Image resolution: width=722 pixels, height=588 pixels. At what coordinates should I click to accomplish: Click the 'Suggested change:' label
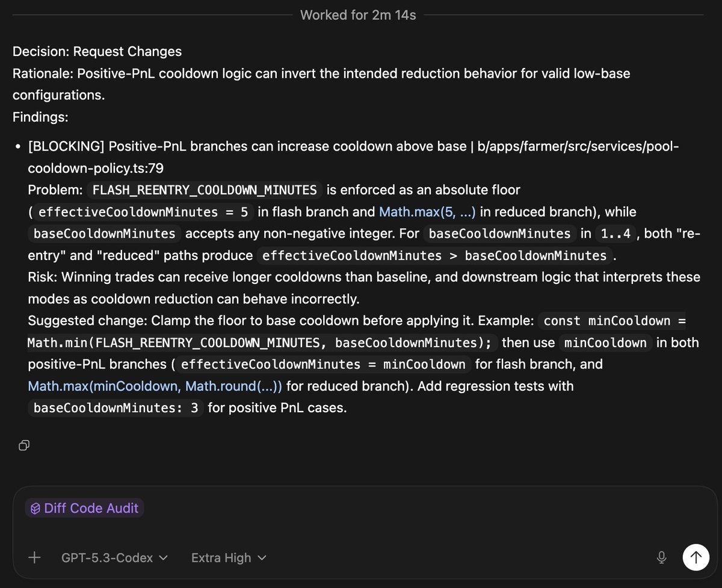point(88,321)
